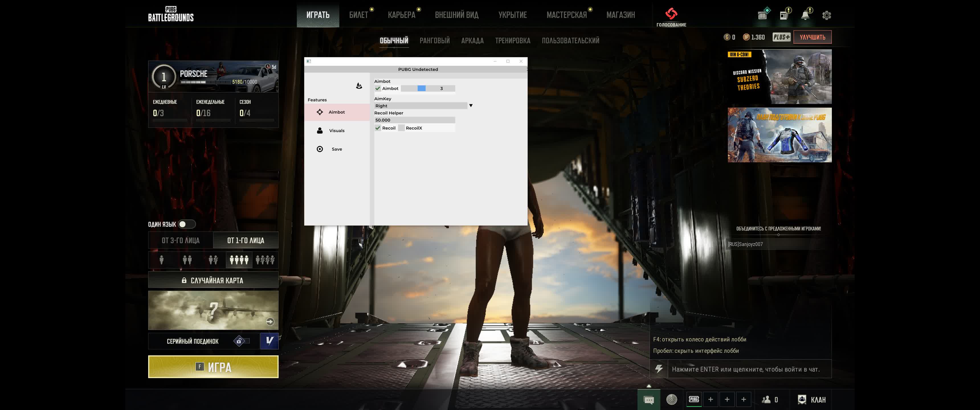Select the four-player squad icon
The height and width of the screenshot is (410, 980).
(x=239, y=260)
